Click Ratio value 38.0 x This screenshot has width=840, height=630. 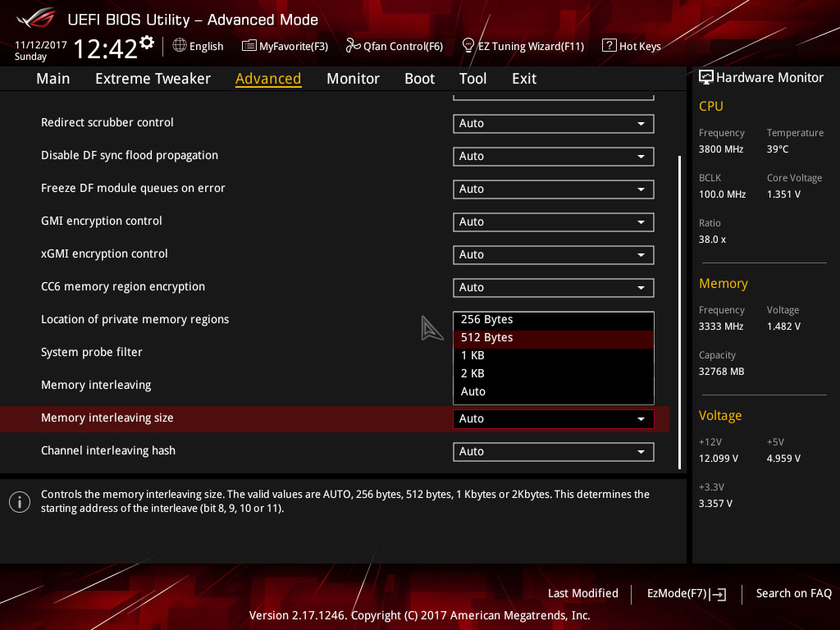point(712,240)
